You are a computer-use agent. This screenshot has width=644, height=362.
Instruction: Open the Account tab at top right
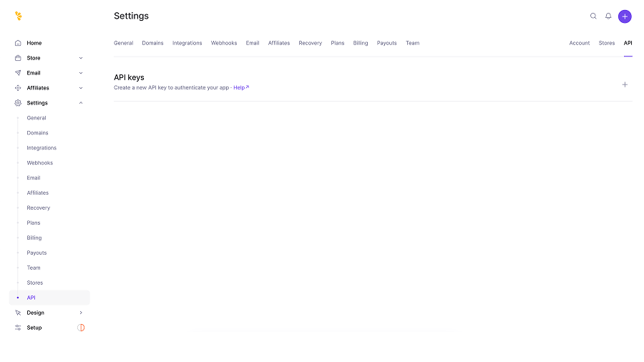(580, 43)
